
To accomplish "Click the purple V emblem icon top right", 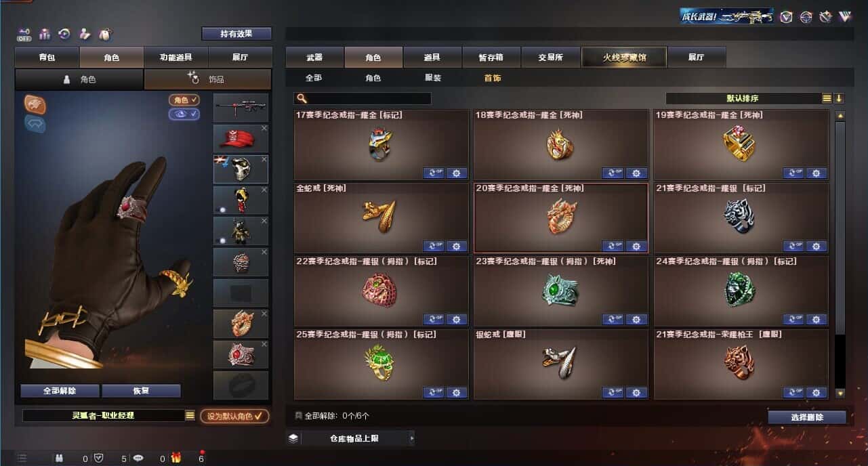I will click(844, 17).
